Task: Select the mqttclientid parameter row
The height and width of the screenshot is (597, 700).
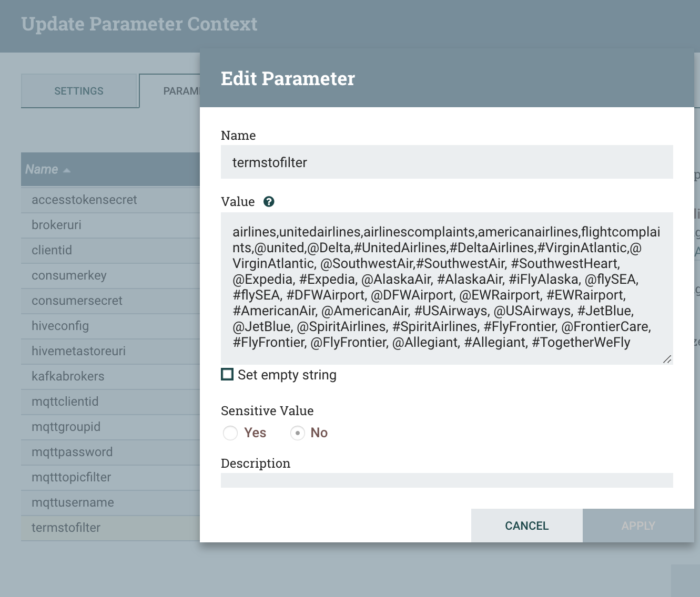Action: [110, 402]
